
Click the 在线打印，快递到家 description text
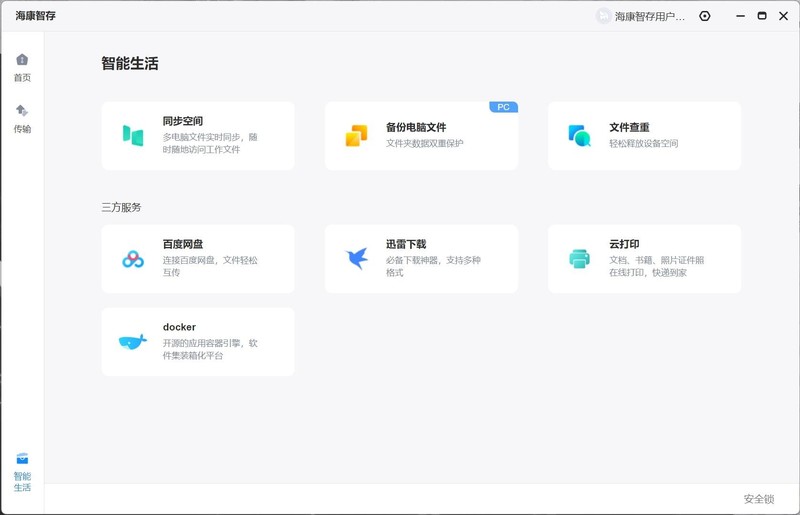[648, 273]
